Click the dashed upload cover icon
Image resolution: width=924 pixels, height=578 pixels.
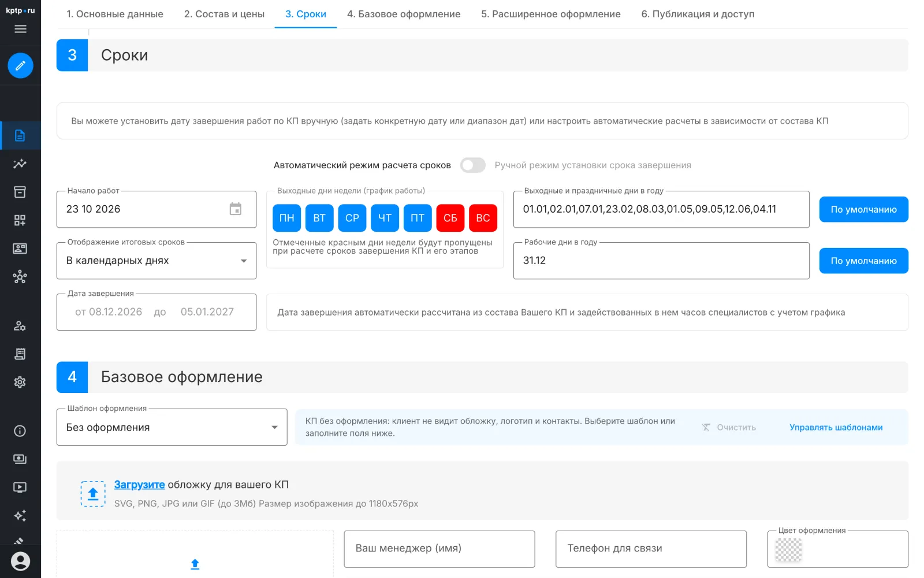click(x=93, y=494)
